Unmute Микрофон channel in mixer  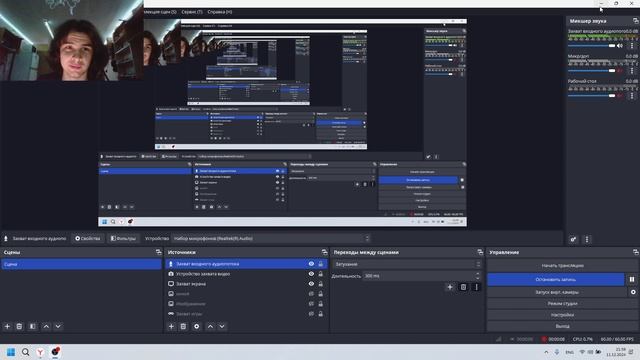tap(620, 71)
